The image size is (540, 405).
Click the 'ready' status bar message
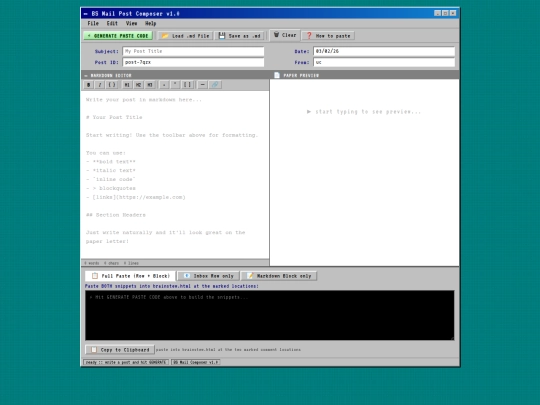[x=126, y=362]
